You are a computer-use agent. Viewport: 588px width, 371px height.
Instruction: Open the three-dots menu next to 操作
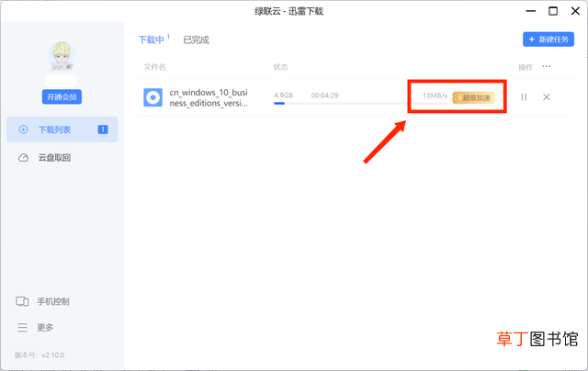click(x=547, y=66)
